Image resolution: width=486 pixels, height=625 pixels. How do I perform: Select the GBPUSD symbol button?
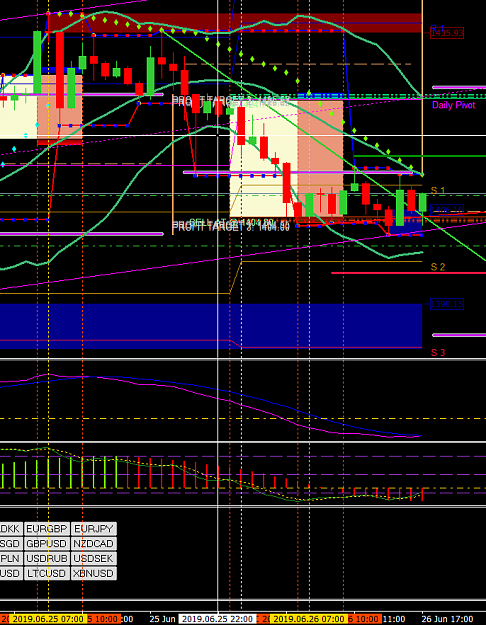coord(47,544)
